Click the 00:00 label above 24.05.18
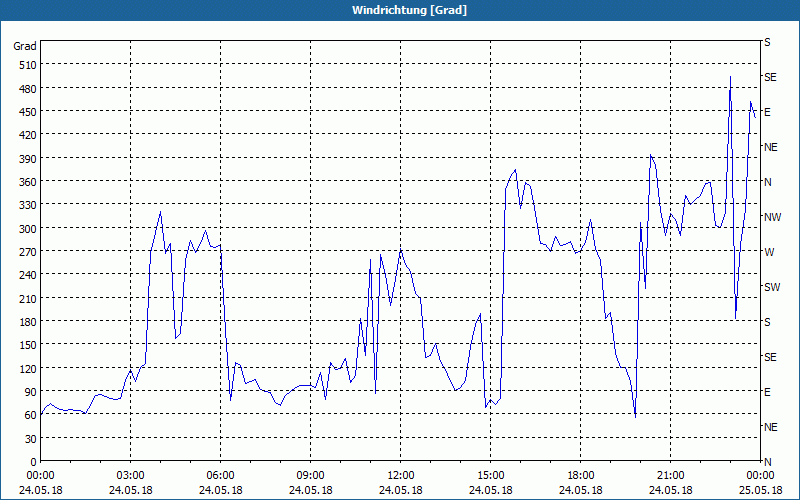Image resolution: width=800 pixels, height=500 pixels. click(x=40, y=476)
